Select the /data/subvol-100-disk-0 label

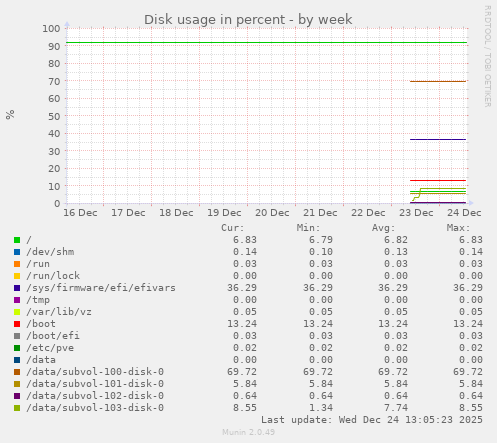(95, 372)
